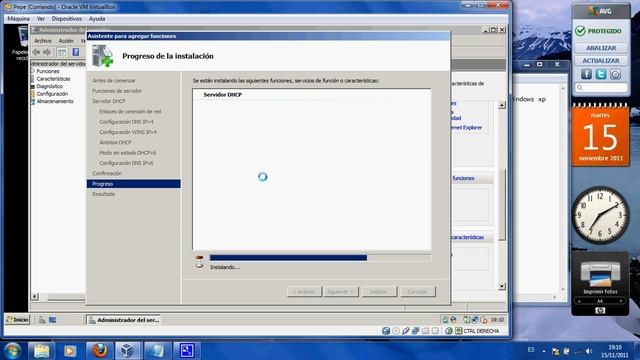Click the Internet Explorer link behind wizard

tap(466, 127)
